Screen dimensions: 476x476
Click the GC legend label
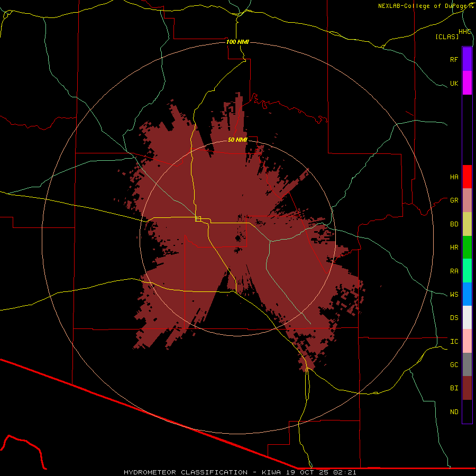coord(454,365)
